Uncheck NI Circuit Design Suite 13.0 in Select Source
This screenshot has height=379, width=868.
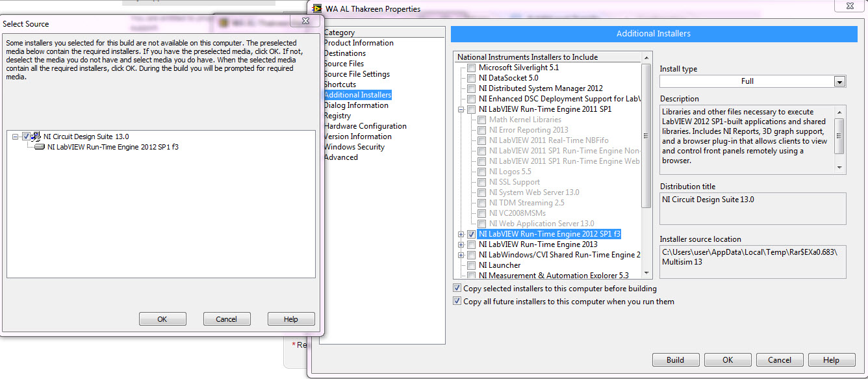26,137
